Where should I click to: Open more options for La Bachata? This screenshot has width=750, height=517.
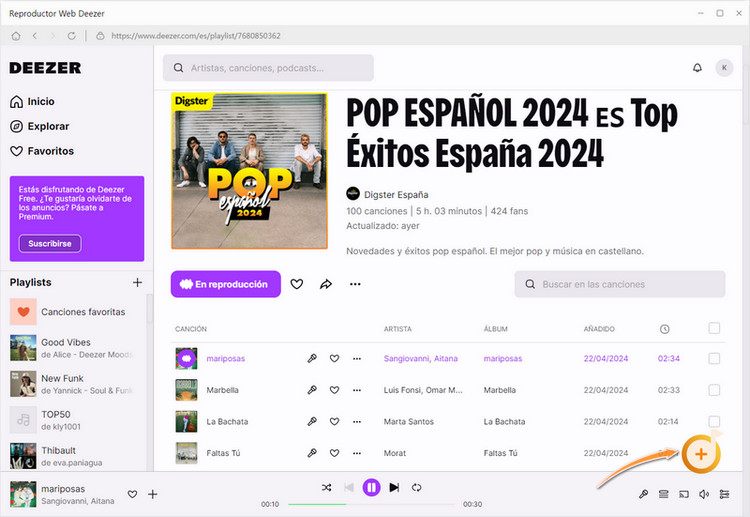(x=357, y=421)
